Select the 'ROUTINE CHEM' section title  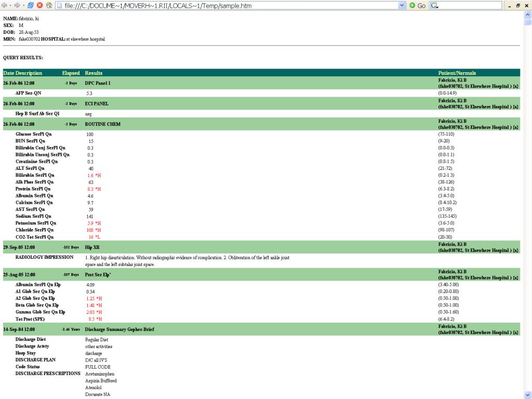pos(103,124)
